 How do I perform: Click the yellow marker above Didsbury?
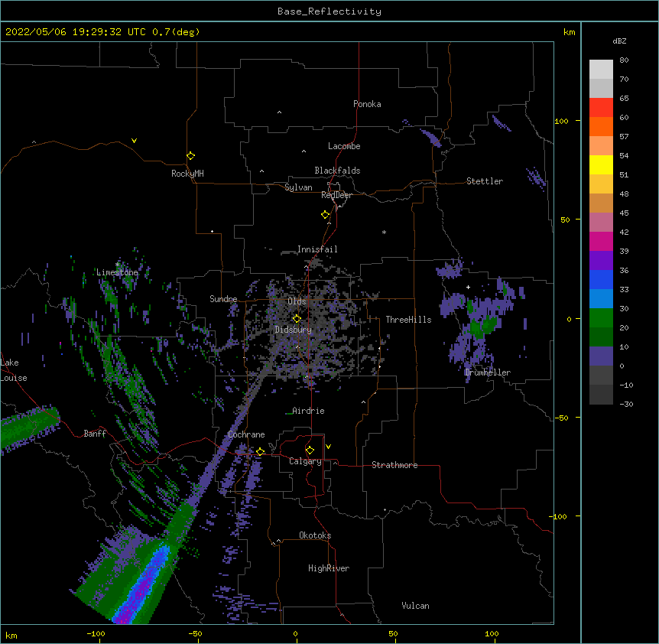click(297, 318)
